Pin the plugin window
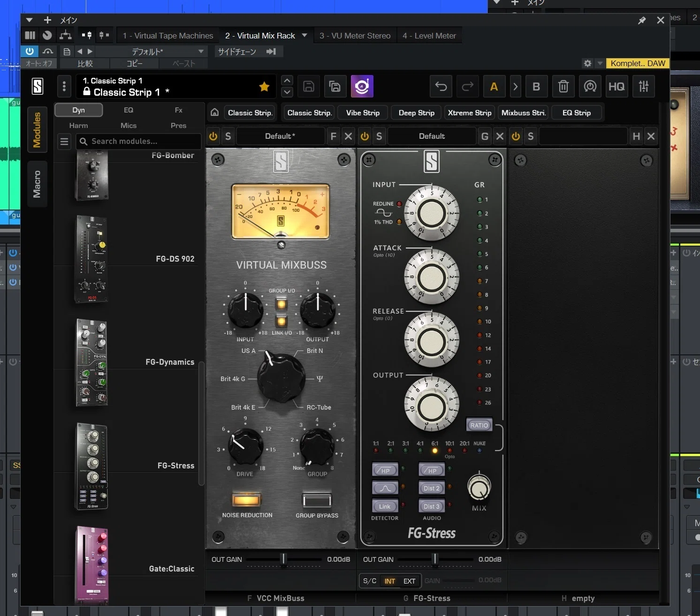This screenshot has width=700, height=616. [642, 20]
